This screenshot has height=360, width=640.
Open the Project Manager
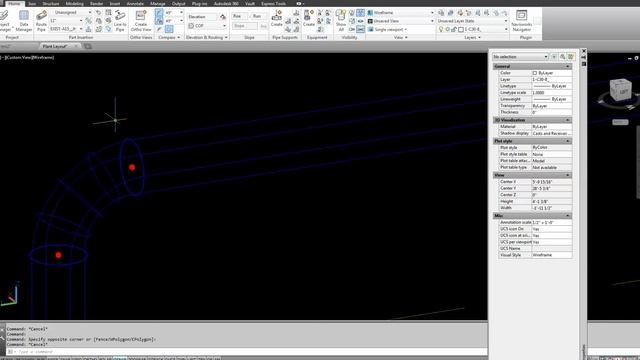coord(5,21)
